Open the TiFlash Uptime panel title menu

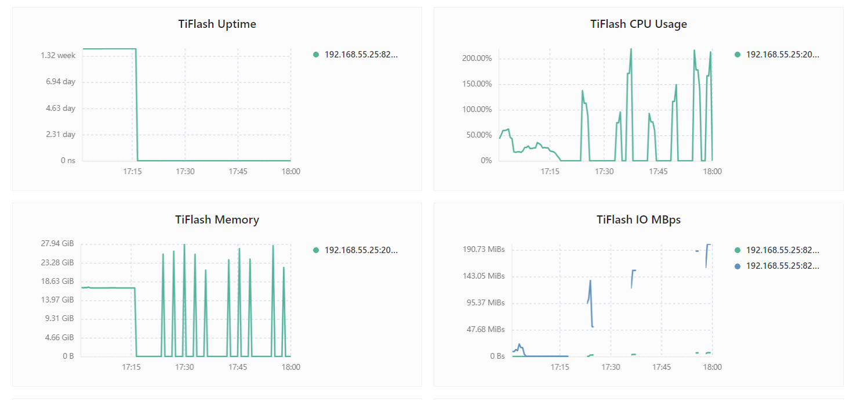(x=217, y=24)
